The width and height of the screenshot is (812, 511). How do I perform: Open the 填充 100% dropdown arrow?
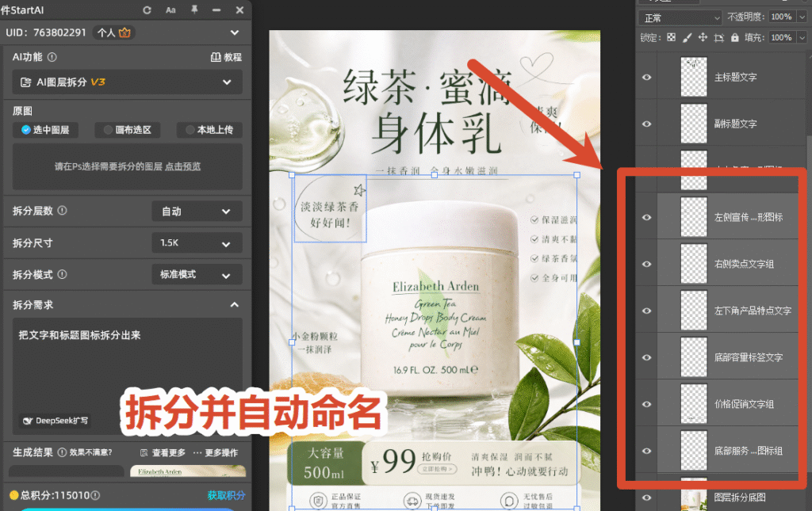(802, 37)
